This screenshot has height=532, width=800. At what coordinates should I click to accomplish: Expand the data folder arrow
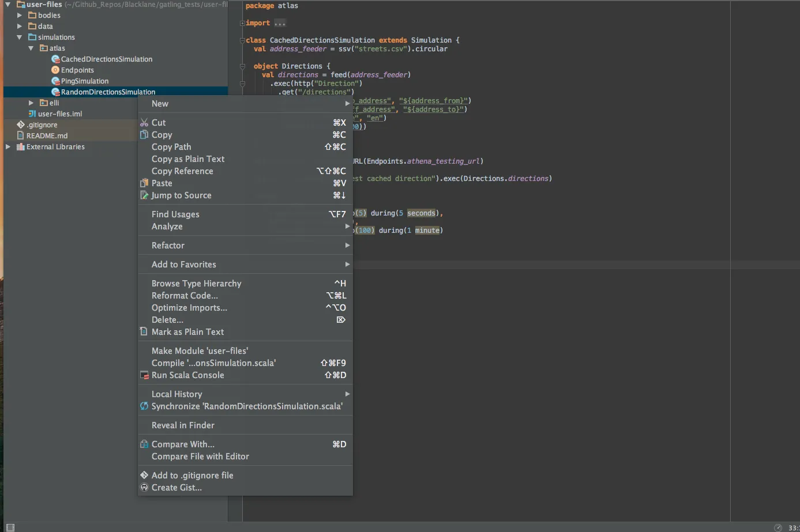pos(20,27)
